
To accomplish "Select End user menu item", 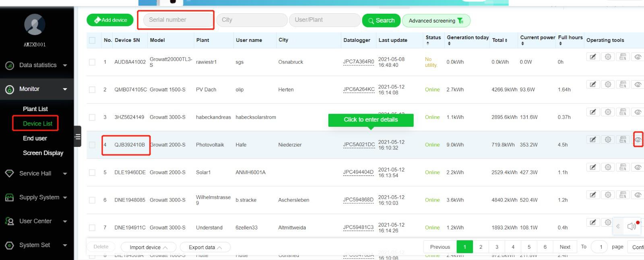I will point(35,138).
